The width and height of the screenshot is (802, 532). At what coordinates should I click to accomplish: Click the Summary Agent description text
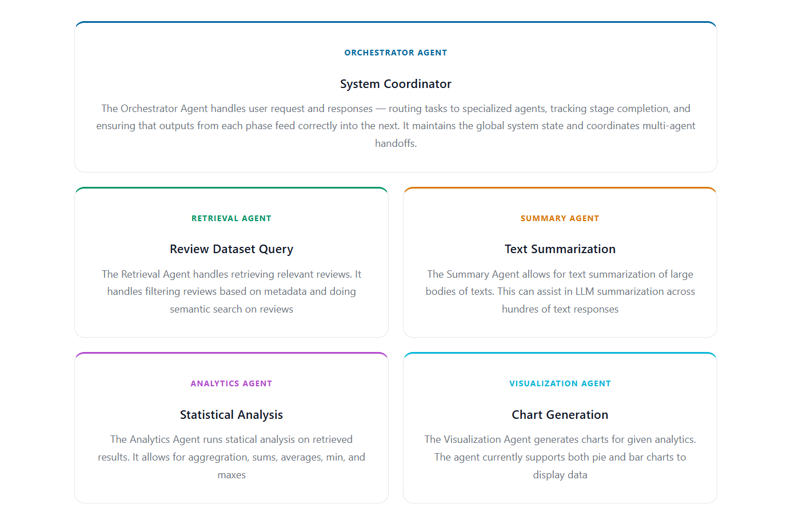pos(560,291)
